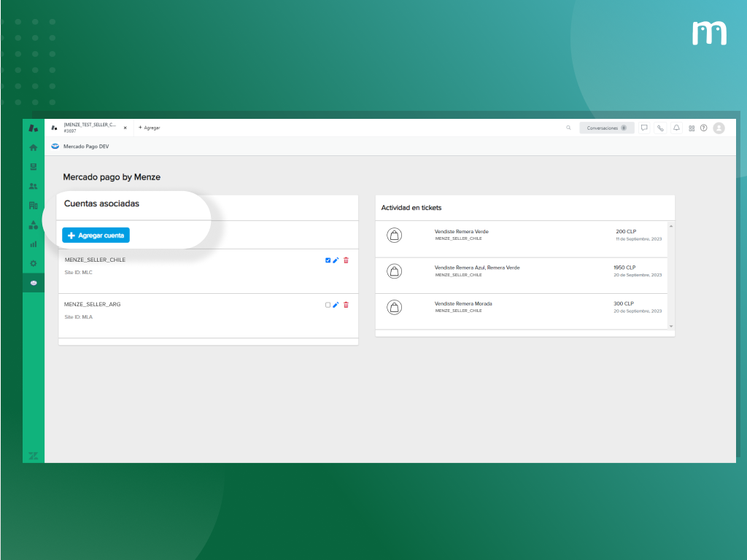747x560 pixels.
Task: Close the MENZE_TEST_SELLER ticket tab
Action: pos(125,128)
